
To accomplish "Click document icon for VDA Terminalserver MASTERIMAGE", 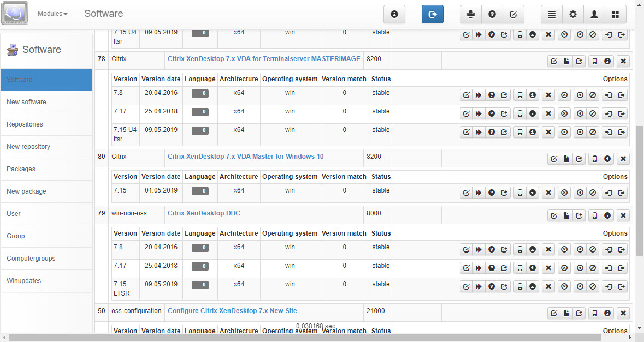I will (566, 62).
